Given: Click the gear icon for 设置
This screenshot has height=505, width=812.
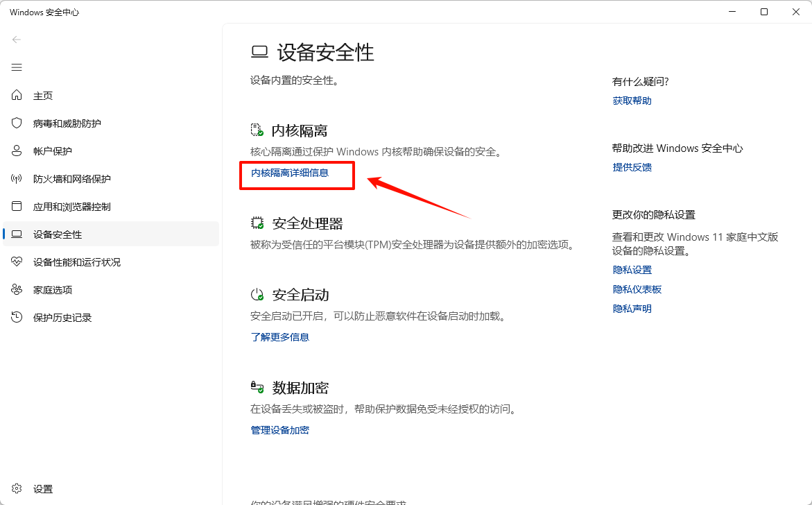Looking at the screenshot, I should click(17, 488).
